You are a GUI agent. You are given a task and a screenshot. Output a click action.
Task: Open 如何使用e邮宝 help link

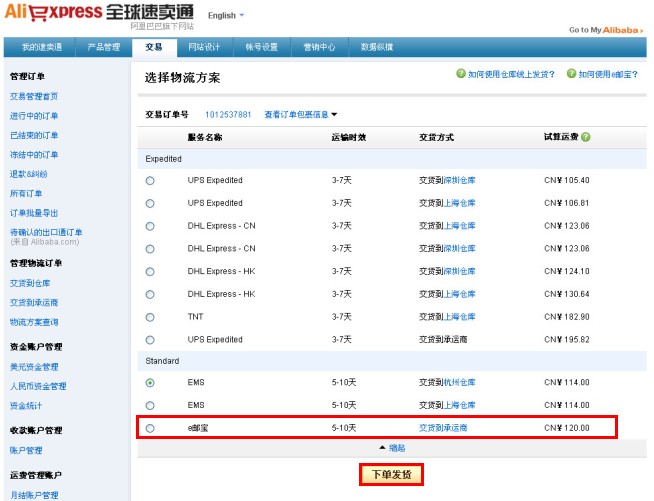[608, 74]
